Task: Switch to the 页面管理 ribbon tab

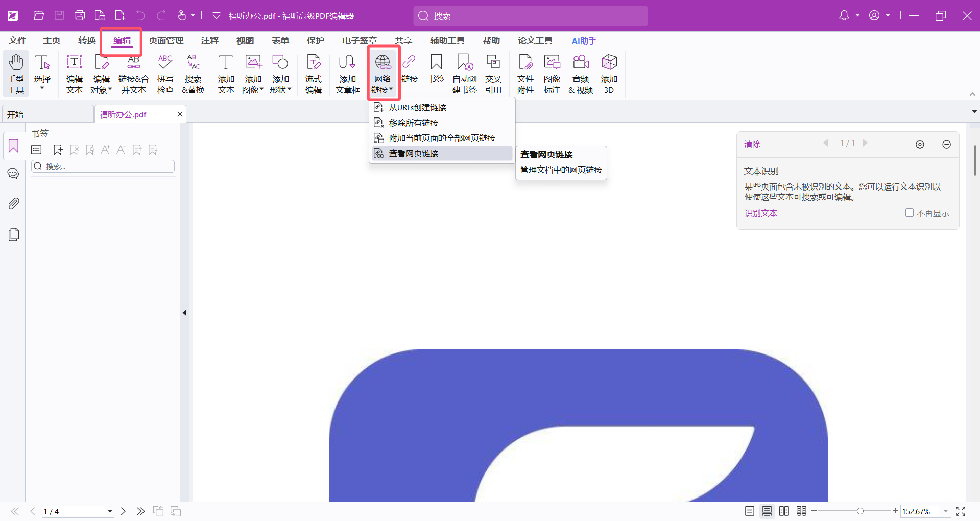Action: 166,41
